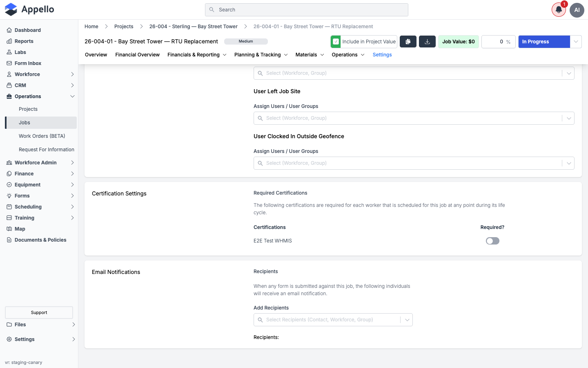
Task: Expand the Files sidebar chevron
Action: click(x=73, y=325)
